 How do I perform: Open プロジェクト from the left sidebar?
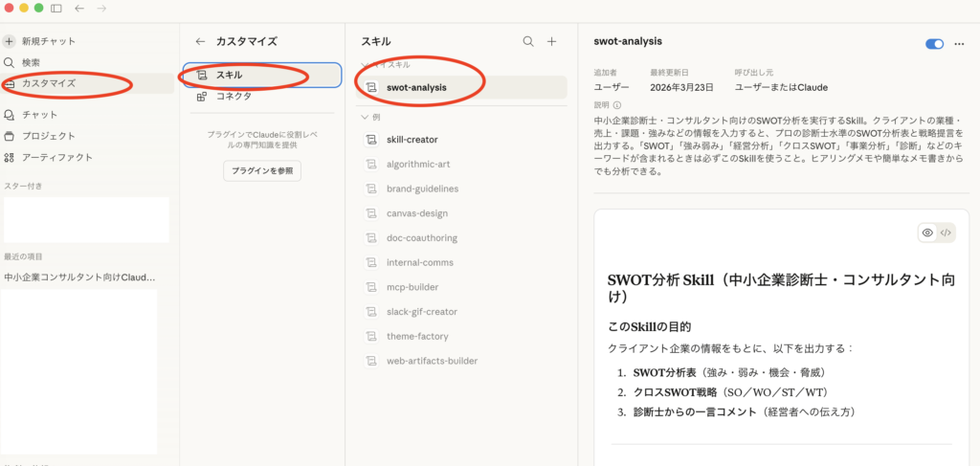(x=48, y=136)
